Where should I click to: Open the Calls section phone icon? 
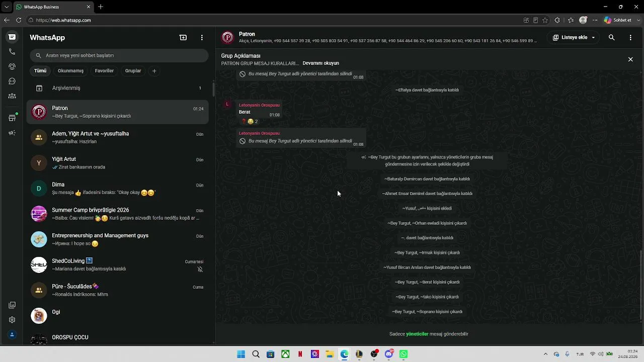pos(12,52)
